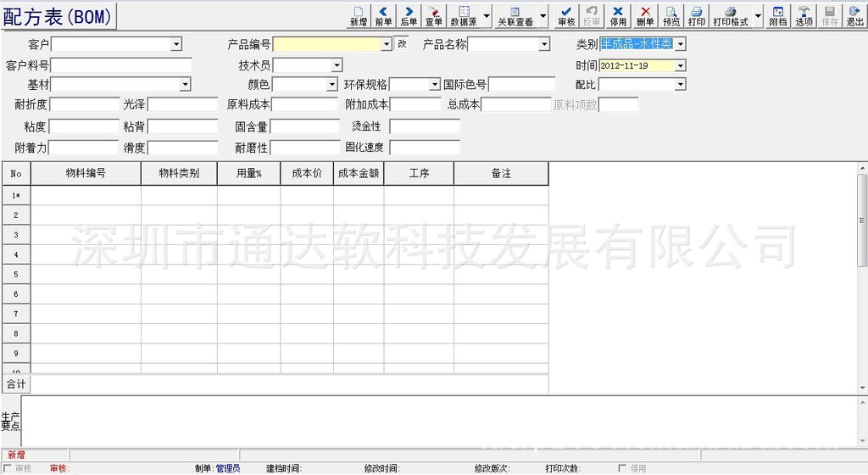
Task: Open the 时间 date picker dropdown
Action: pos(681,66)
